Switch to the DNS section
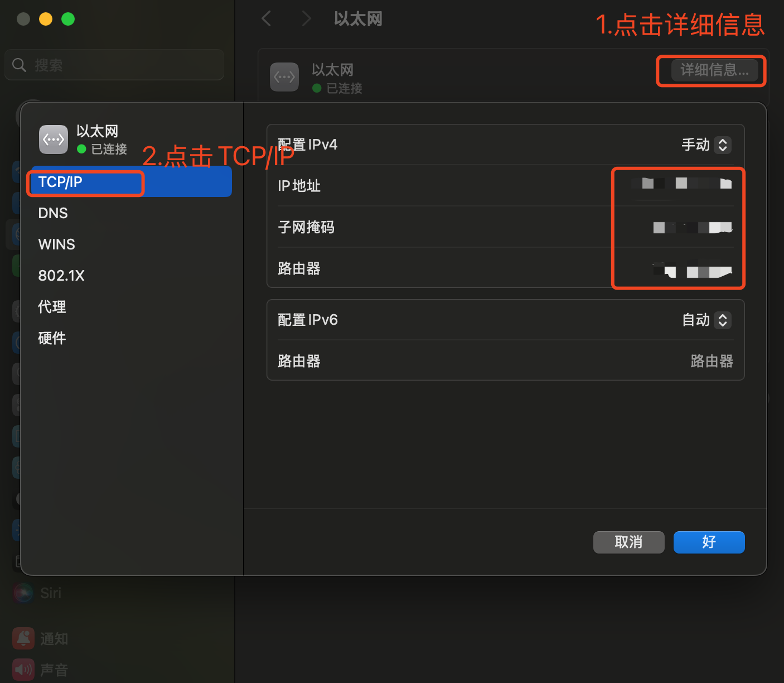784x683 pixels. (x=53, y=213)
